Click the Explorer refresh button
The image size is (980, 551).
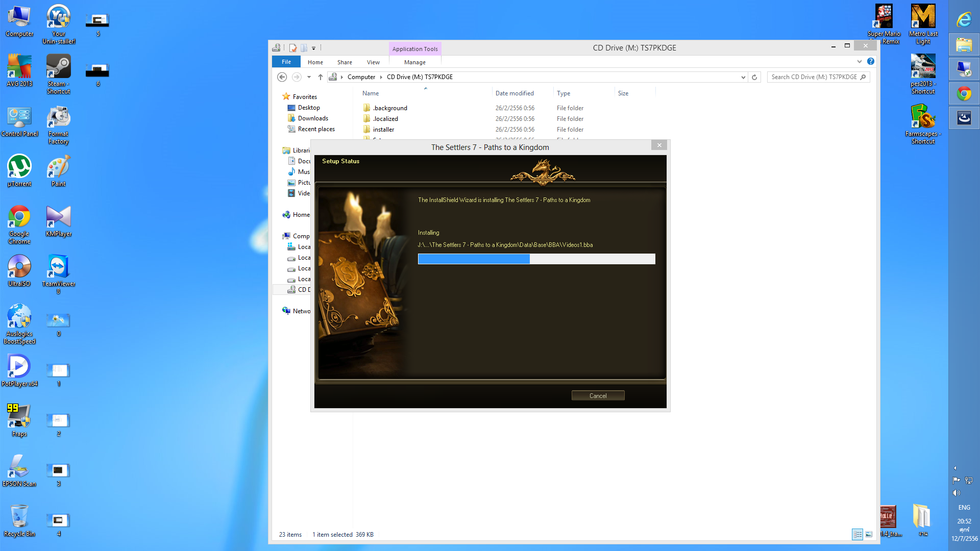point(754,77)
